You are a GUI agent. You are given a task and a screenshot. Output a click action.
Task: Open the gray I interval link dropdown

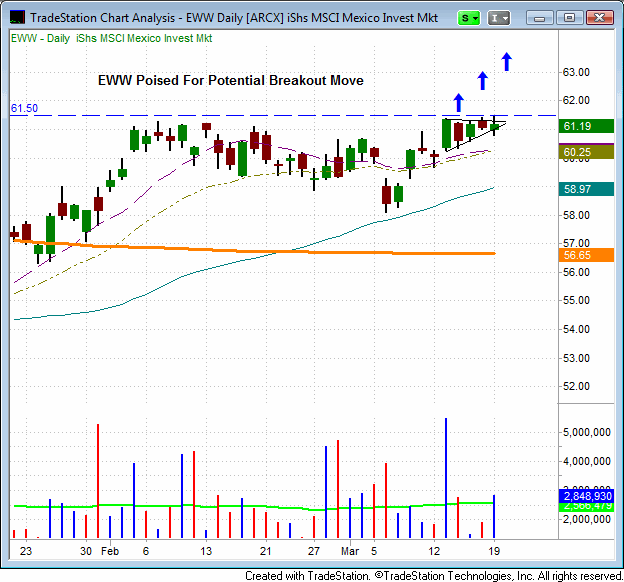tap(502, 17)
